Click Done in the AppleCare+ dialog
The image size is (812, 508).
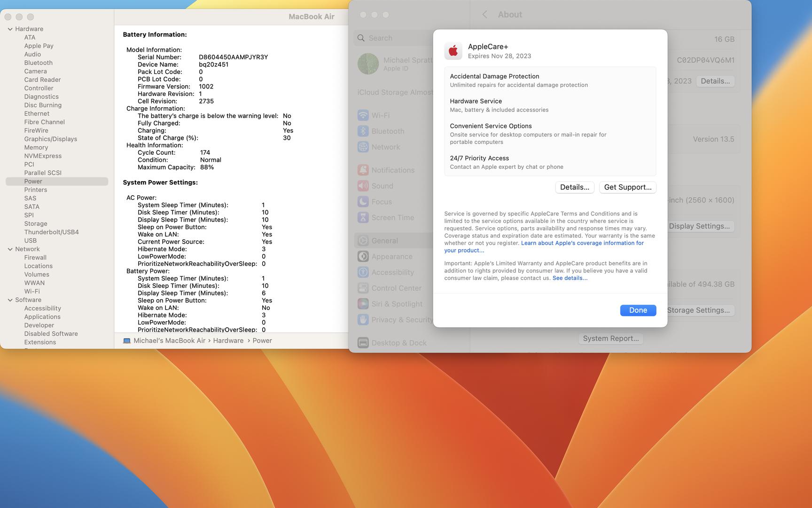(x=638, y=310)
